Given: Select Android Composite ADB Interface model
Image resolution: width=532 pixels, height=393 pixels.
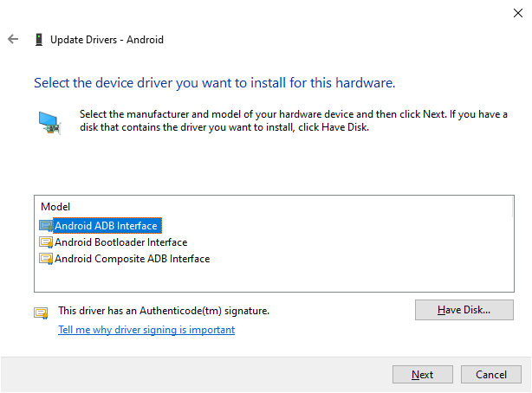Looking at the screenshot, I should coord(132,259).
